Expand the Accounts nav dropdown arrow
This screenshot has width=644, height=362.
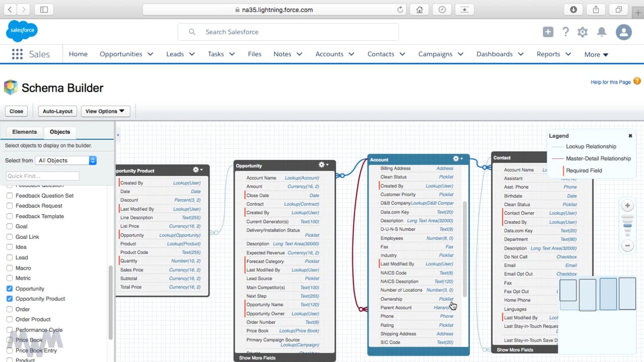(351, 54)
